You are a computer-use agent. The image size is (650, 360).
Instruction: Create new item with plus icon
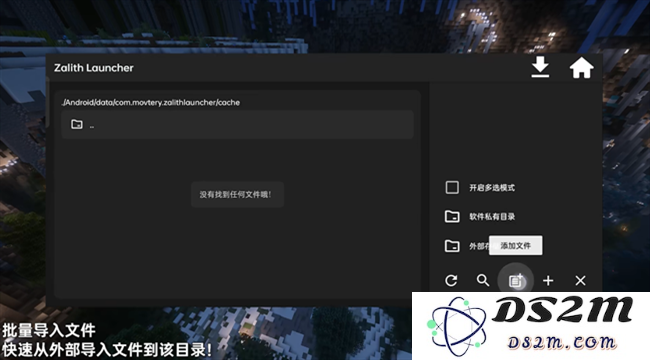tap(548, 281)
